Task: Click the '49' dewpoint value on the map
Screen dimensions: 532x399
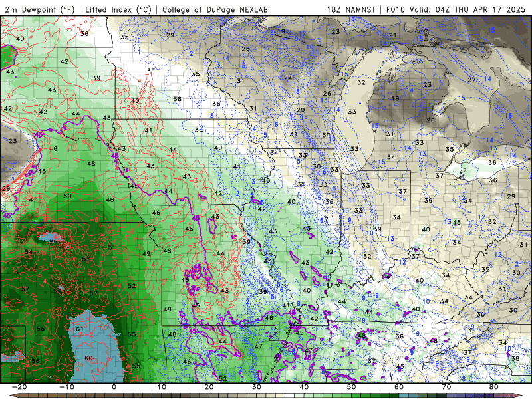Action: tap(146, 254)
